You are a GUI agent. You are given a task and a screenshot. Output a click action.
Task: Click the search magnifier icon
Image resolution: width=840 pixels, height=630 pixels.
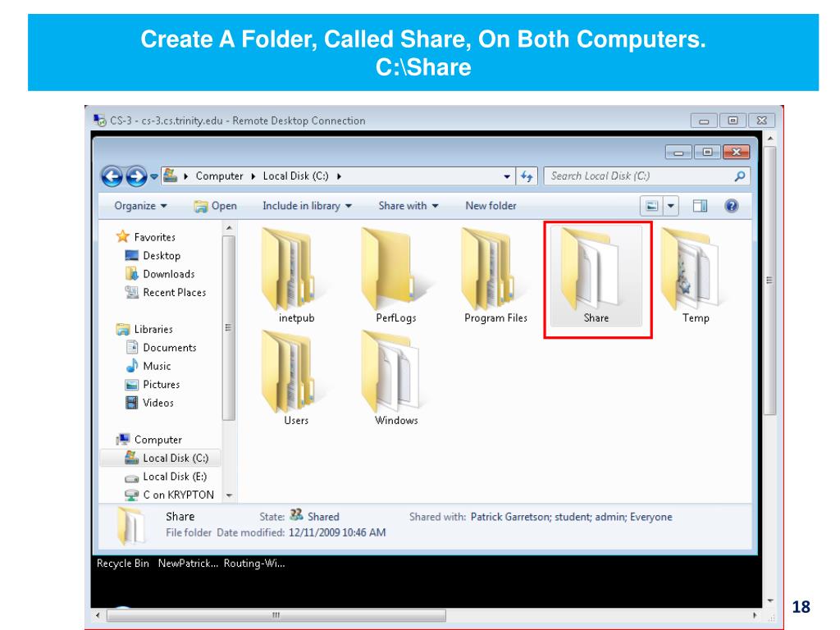tap(740, 176)
